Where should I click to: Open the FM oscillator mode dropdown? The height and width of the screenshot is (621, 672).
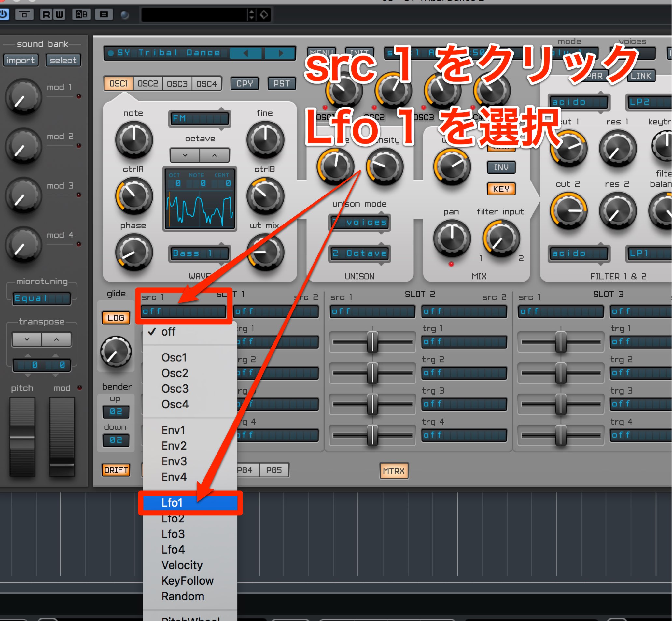click(200, 118)
